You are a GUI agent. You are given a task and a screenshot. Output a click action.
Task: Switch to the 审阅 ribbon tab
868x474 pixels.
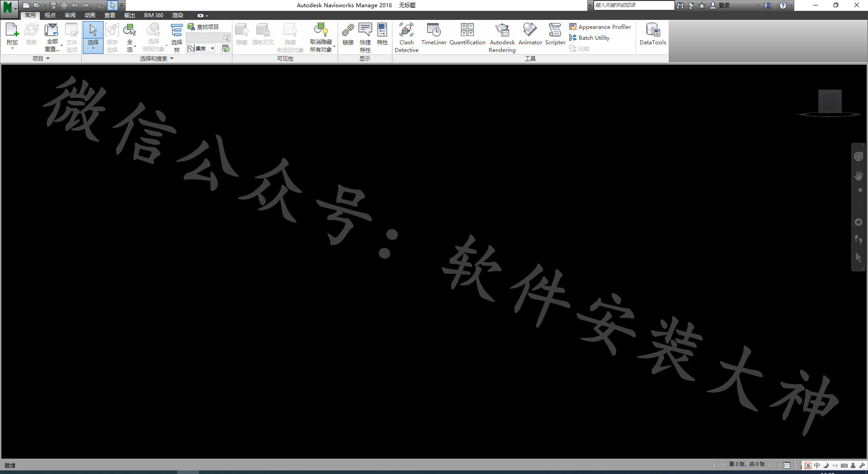pos(70,15)
